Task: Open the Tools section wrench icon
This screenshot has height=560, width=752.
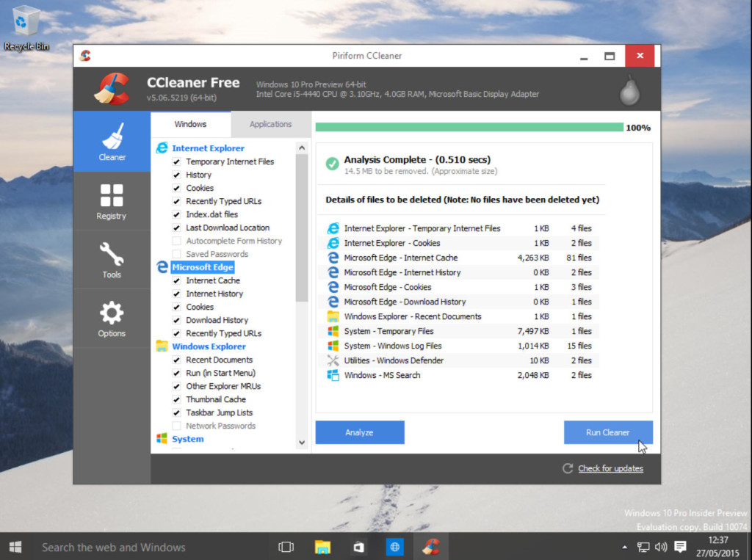Action: [x=112, y=254]
